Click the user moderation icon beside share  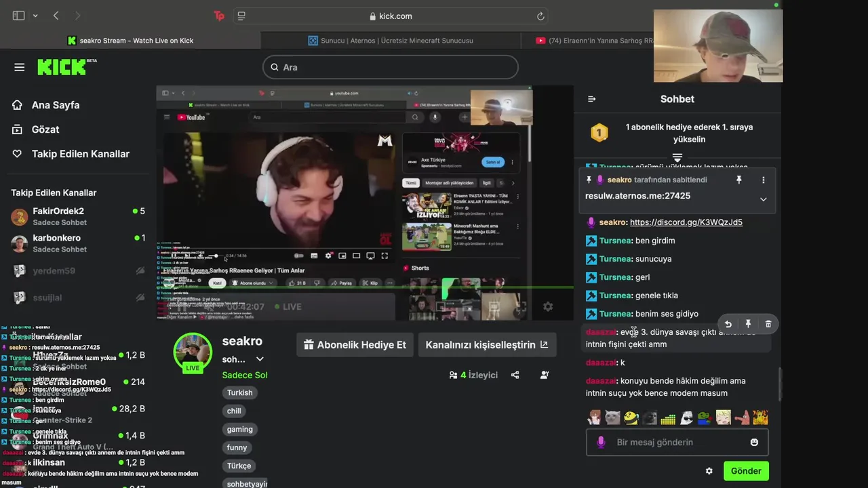[545, 375]
